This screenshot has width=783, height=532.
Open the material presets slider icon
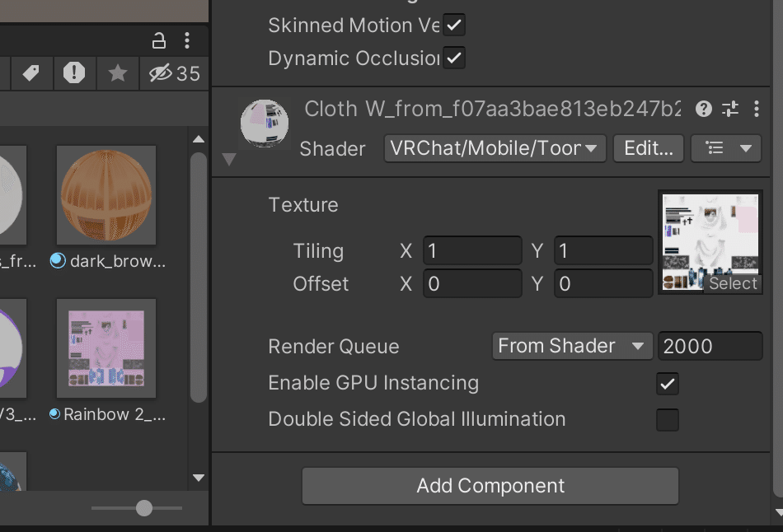pyautogui.click(x=730, y=109)
